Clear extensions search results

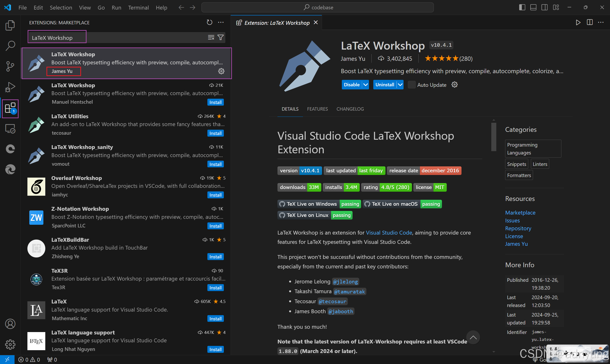click(x=211, y=37)
